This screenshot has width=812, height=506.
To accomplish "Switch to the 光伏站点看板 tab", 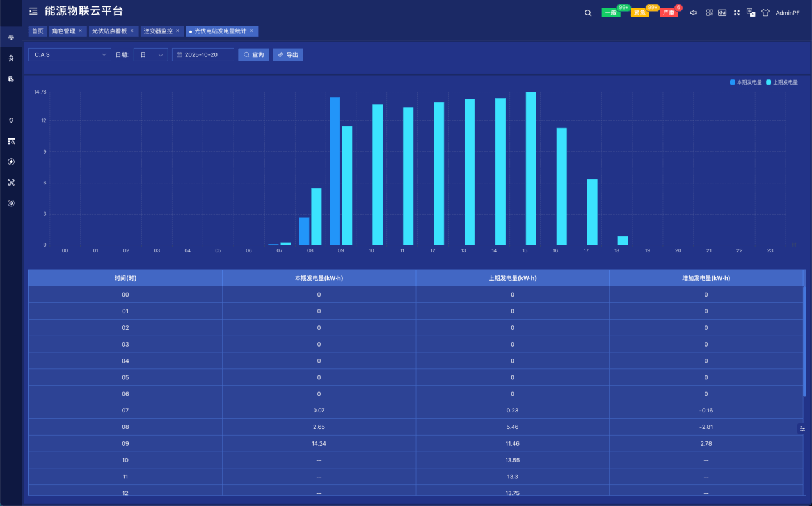I will tap(113, 31).
